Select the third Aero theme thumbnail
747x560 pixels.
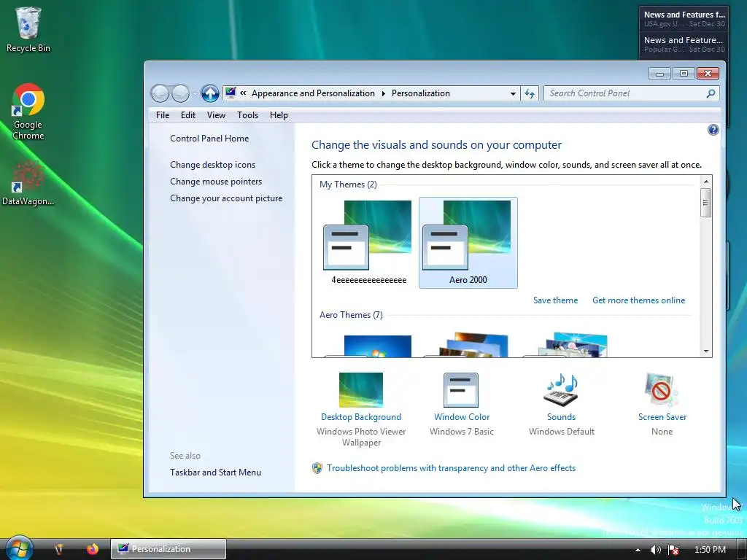[x=567, y=345]
